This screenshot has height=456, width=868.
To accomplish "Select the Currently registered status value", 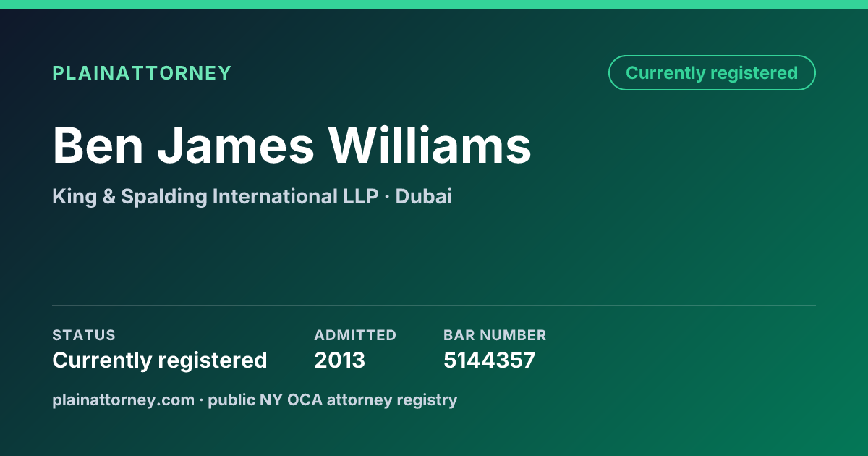I will 160,360.
